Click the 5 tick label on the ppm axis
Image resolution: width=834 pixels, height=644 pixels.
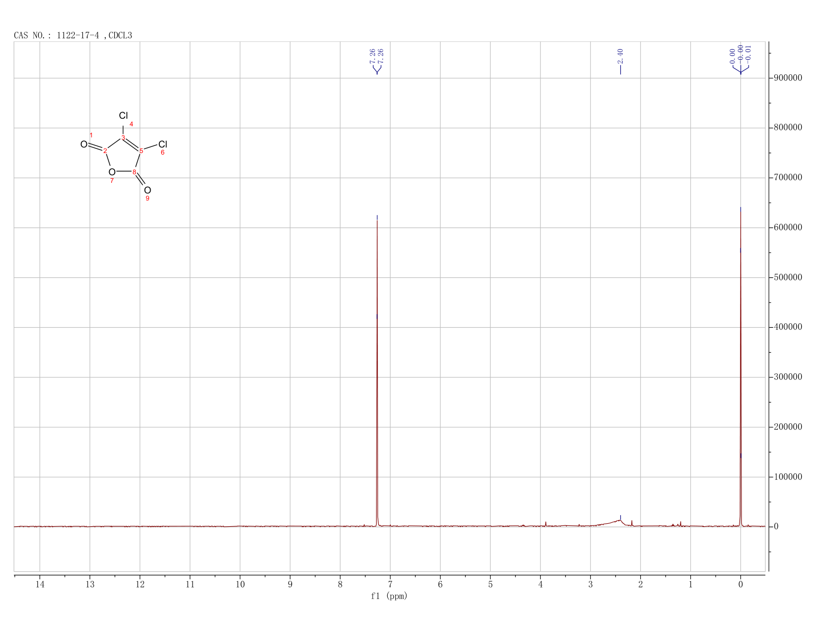coord(490,584)
